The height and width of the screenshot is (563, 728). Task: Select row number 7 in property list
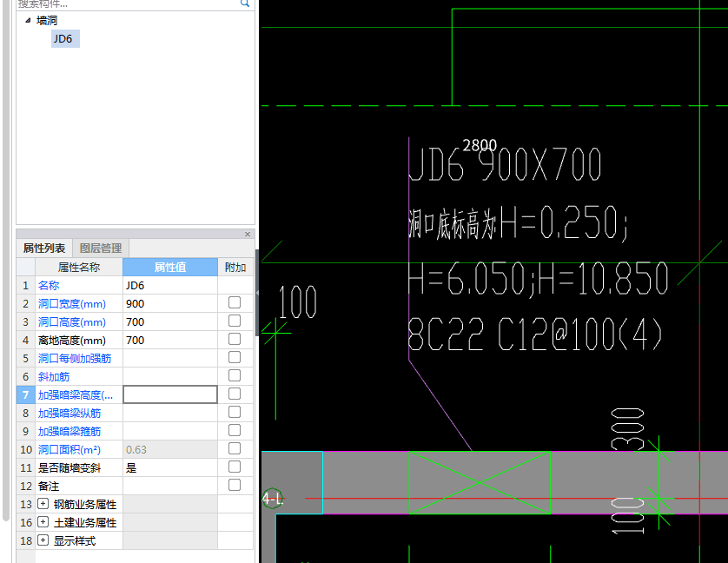(x=25, y=394)
